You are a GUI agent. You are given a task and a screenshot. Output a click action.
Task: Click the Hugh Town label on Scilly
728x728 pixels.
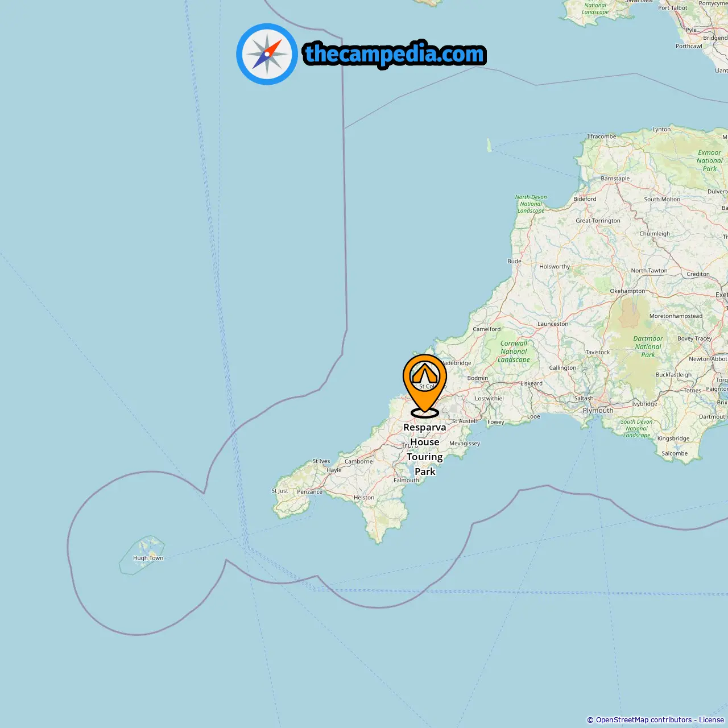tap(148, 558)
